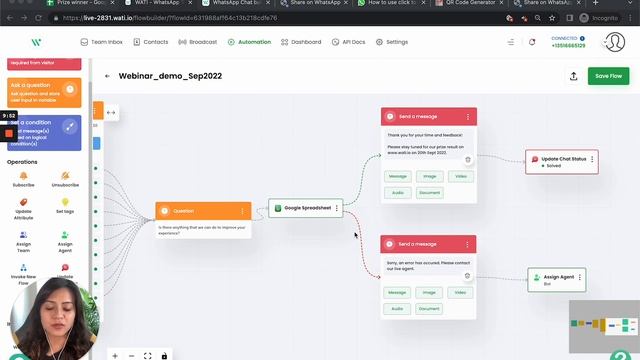Open a new browser tab
The height and width of the screenshot is (360, 640).
[595, 3]
